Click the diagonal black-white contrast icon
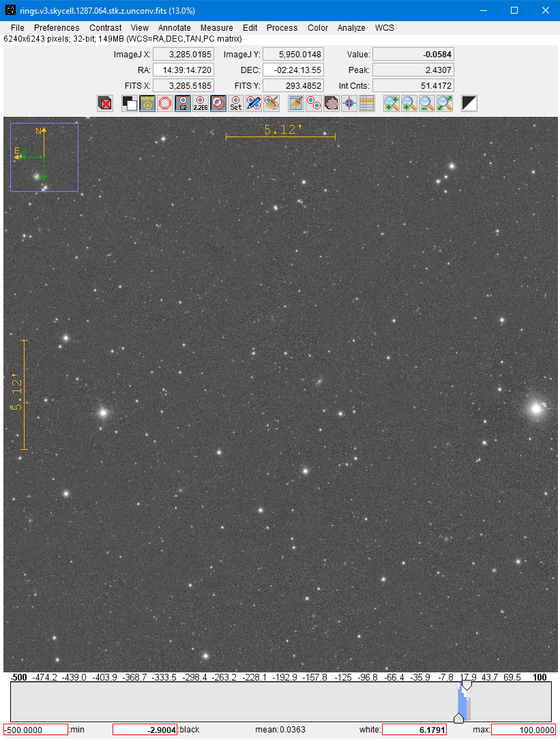 (x=469, y=103)
